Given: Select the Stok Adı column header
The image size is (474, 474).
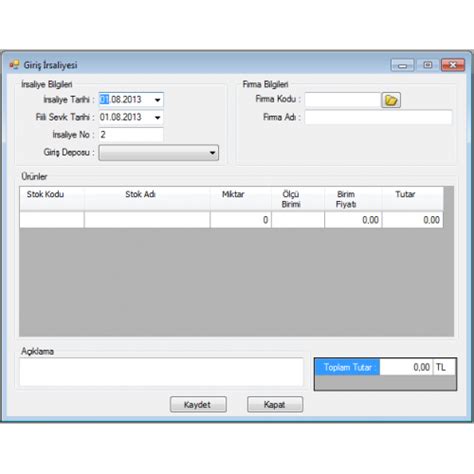Looking at the screenshot, I should (x=147, y=199).
